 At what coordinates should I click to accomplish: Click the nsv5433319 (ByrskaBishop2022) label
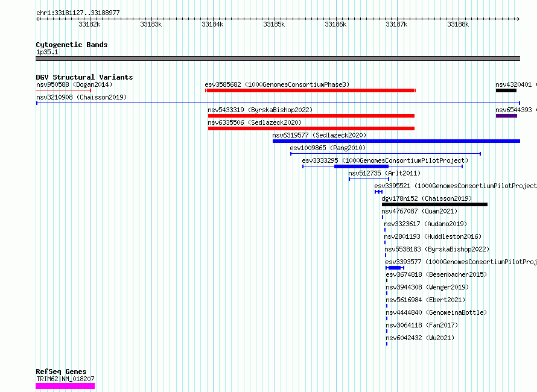pyautogui.click(x=260, y=110)
